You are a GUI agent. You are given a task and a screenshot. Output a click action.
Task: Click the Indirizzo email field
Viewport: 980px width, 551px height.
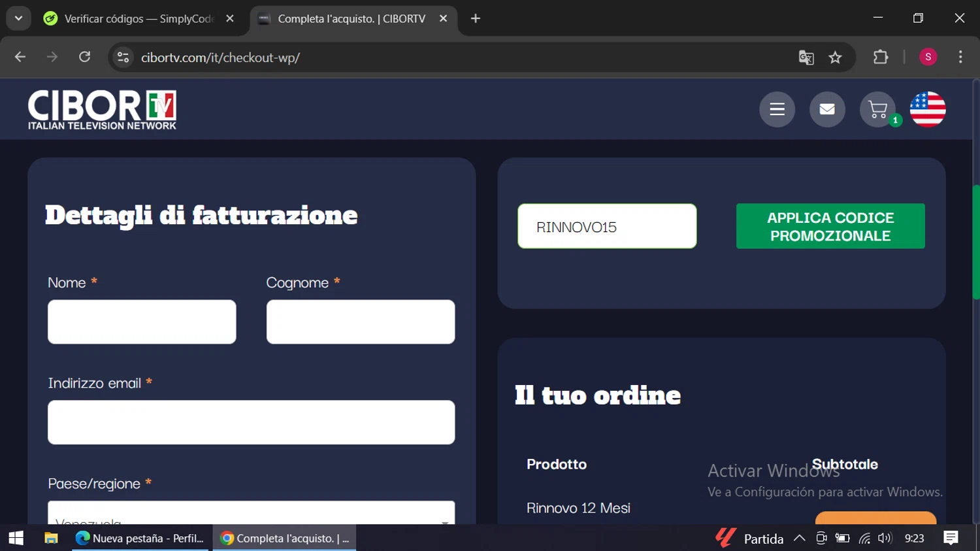pos(252,422)
